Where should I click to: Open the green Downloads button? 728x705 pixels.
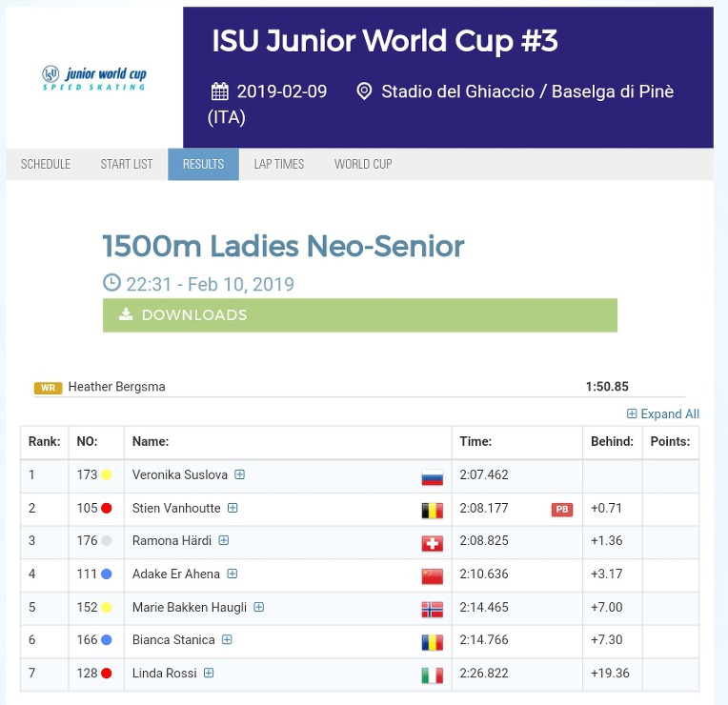click(x=359, y=315)
